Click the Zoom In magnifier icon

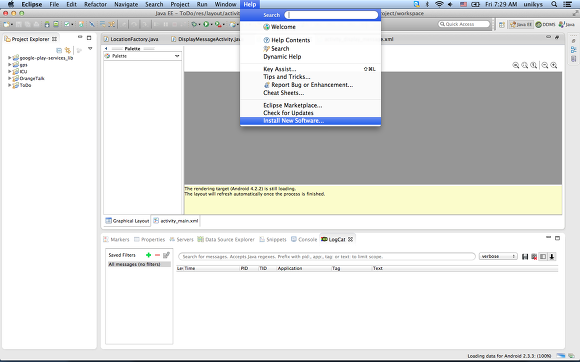point(554,65)
